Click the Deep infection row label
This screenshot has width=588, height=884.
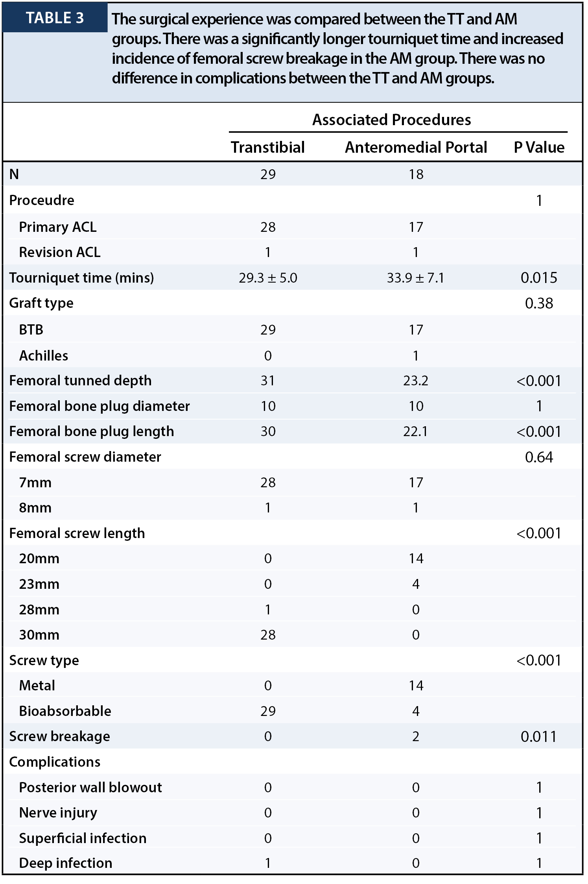[x=66, y=863]
